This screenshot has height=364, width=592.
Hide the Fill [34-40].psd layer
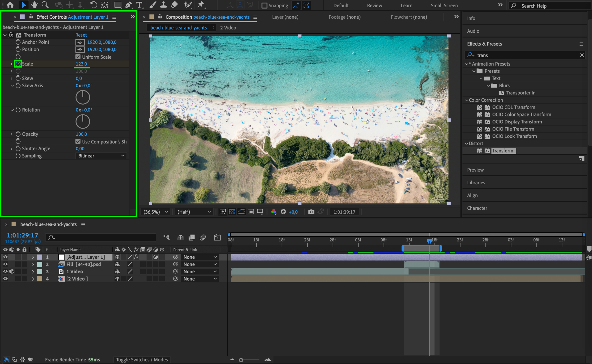[x=5, y=264]
